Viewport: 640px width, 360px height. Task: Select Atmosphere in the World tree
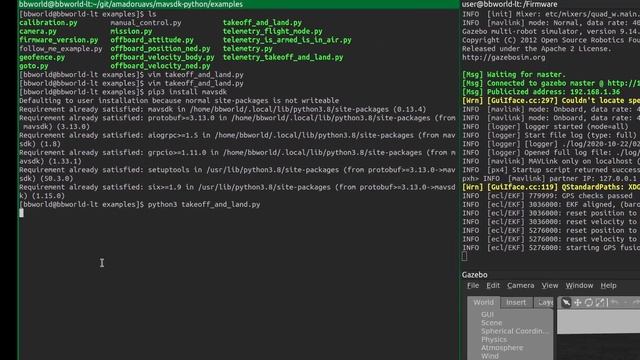pos(502,348)
